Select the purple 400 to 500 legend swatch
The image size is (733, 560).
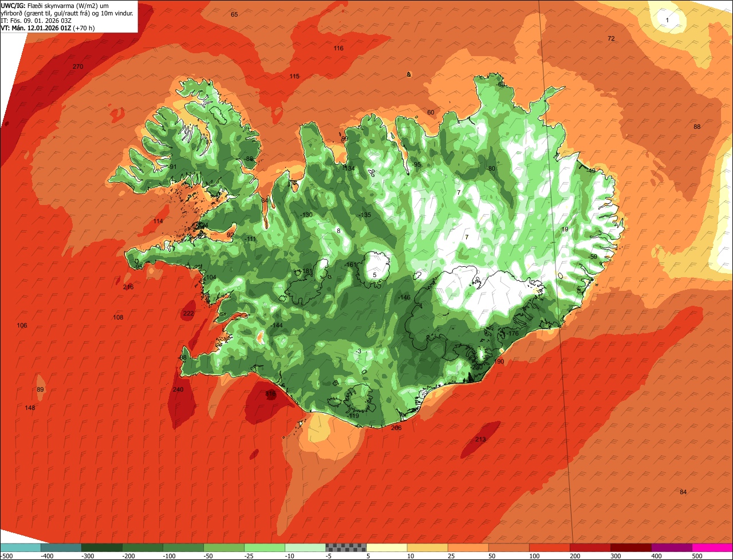pos(672,547)
